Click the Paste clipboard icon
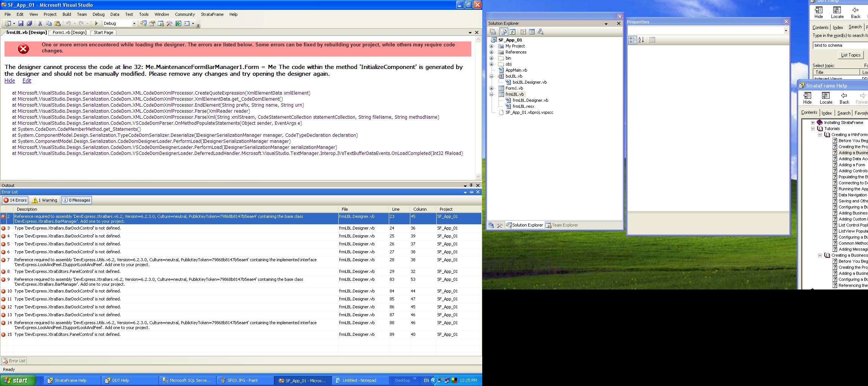 [x=58, y=23]
